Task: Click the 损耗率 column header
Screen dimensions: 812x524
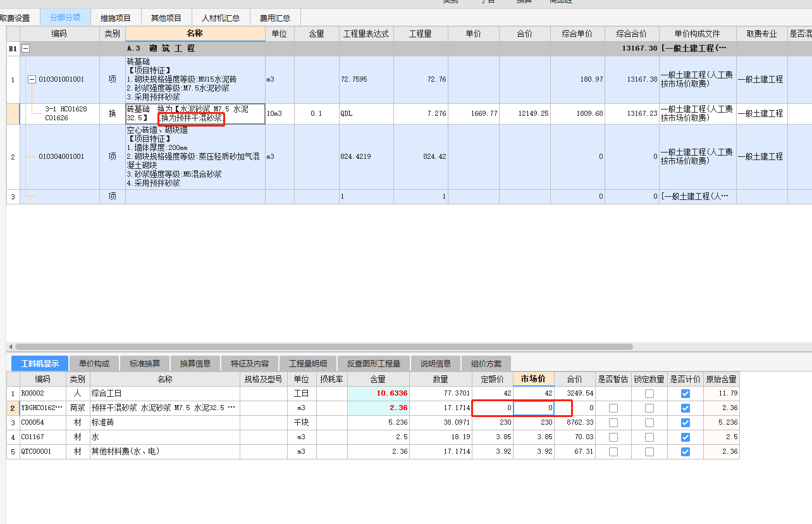Action: tap(331, 379)
